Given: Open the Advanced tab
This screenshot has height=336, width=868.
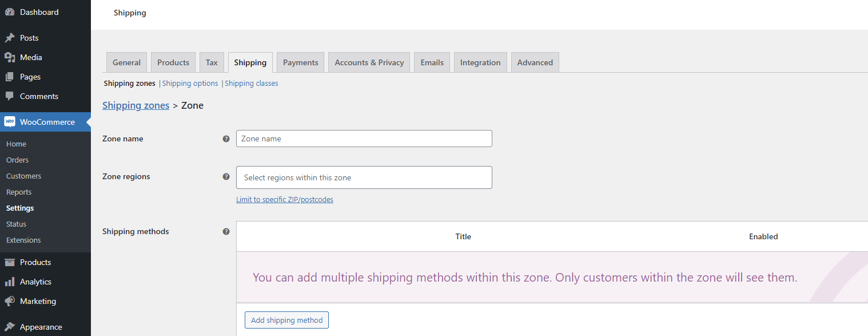Looking at the screenshot, I should tap(535, 62).
